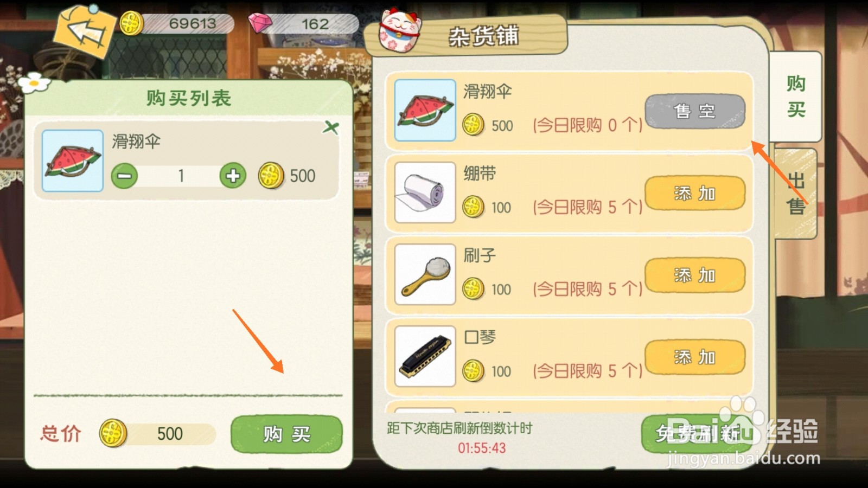The height and width of the screenshot is (488, 868).
Task: Tap the lucky cat shop mascot icon
Action: click(x=399, y=32)
